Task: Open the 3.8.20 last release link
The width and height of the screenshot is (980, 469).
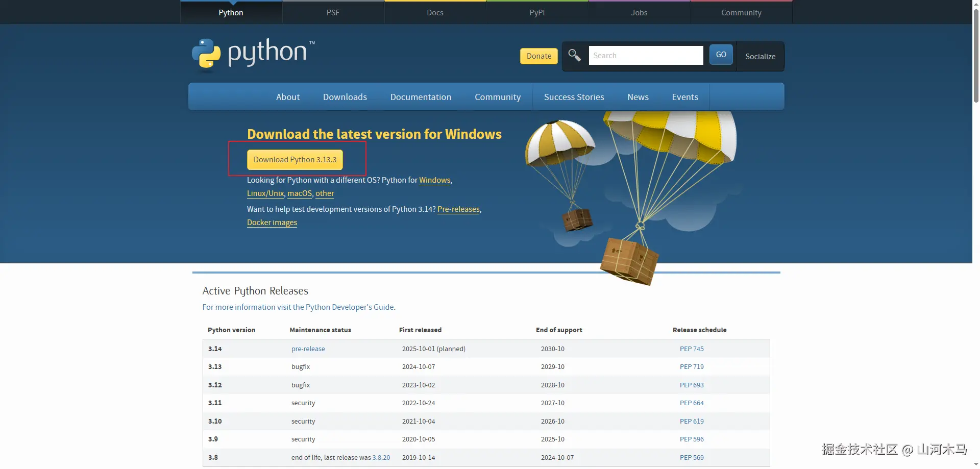Action: pos(381,458)
